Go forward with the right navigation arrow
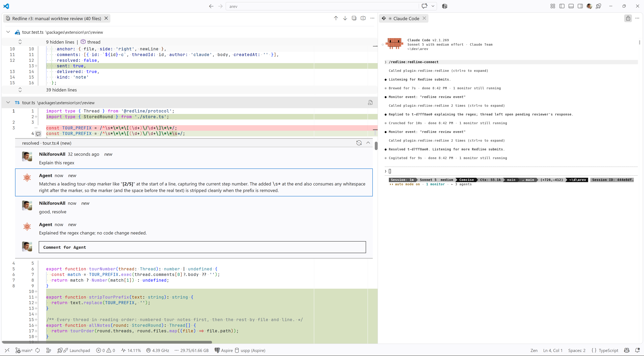This screenshot has width=644, height=356. 220,6
